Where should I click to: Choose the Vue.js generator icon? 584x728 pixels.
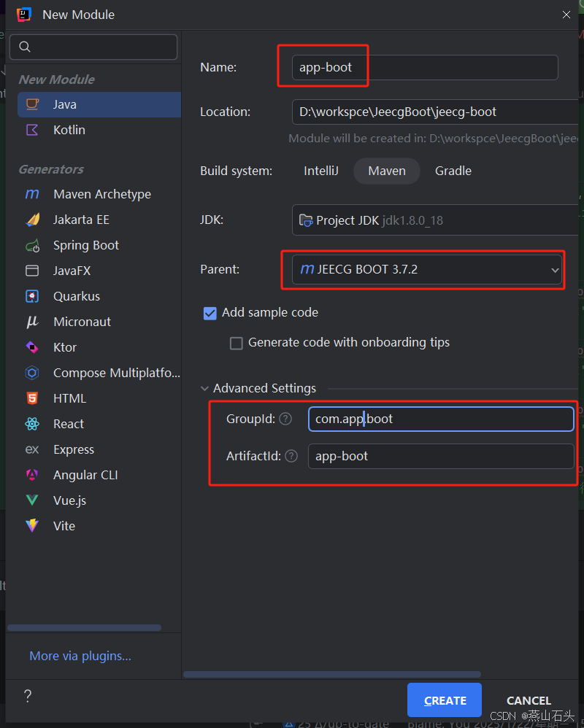(x=32, y=500)
